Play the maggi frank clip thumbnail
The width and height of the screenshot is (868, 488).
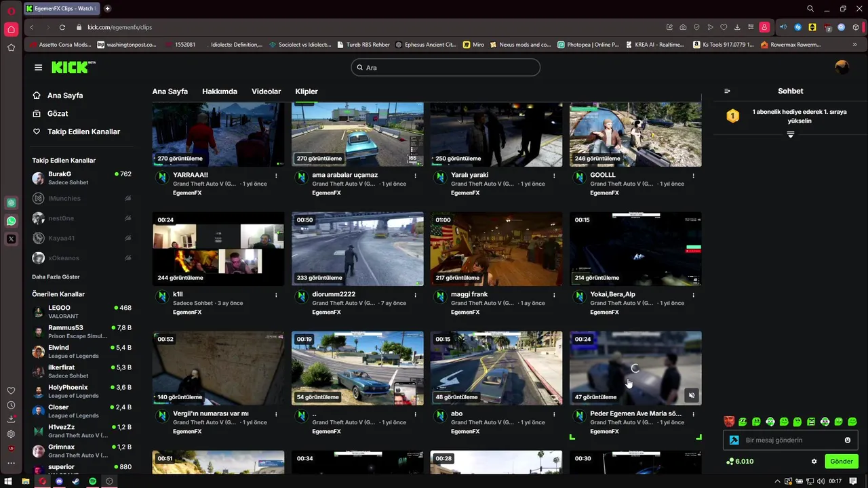496,249
